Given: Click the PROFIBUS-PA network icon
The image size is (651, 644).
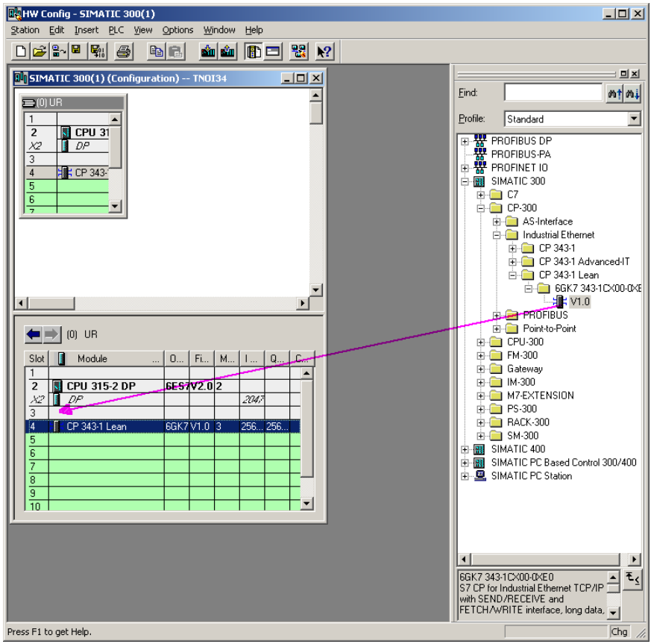Looking at the screenshot, I should pos(480,154).
